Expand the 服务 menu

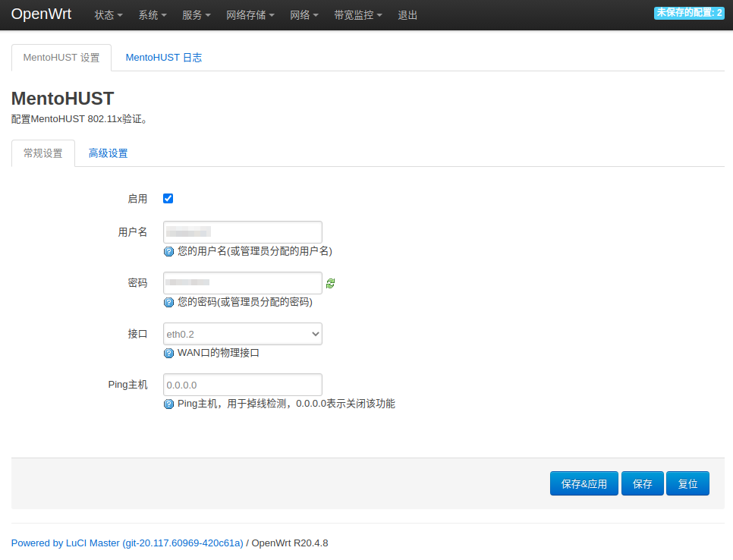click(x=197, y=15)
